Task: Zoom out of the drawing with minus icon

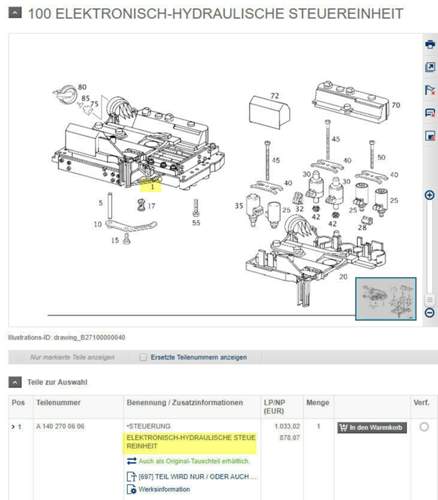Action: 430,312
